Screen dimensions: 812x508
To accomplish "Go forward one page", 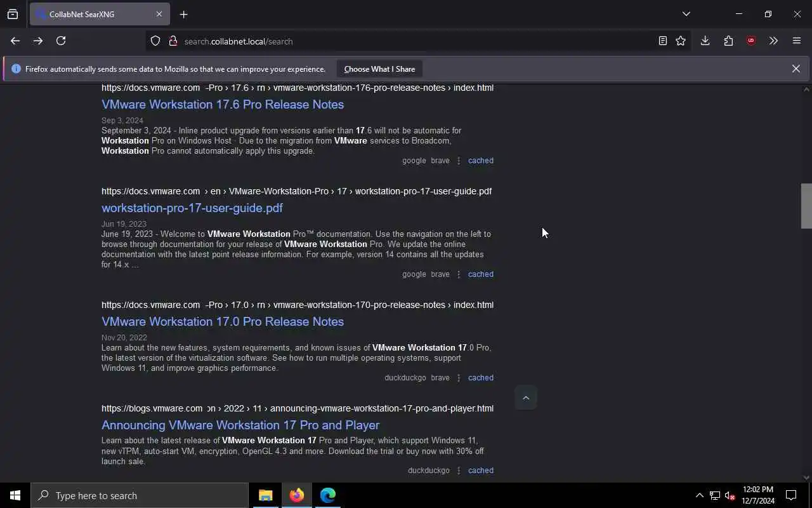I will [x=38, y=41].
